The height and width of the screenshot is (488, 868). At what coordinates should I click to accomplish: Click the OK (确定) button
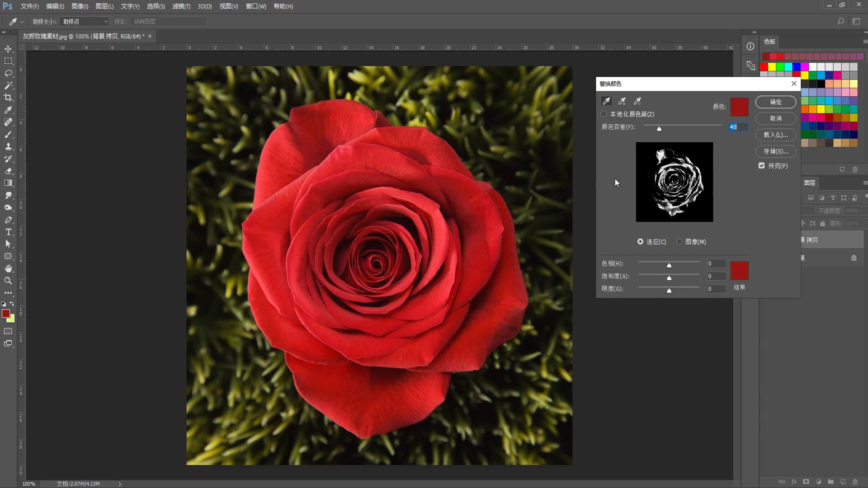pos(776,102)
